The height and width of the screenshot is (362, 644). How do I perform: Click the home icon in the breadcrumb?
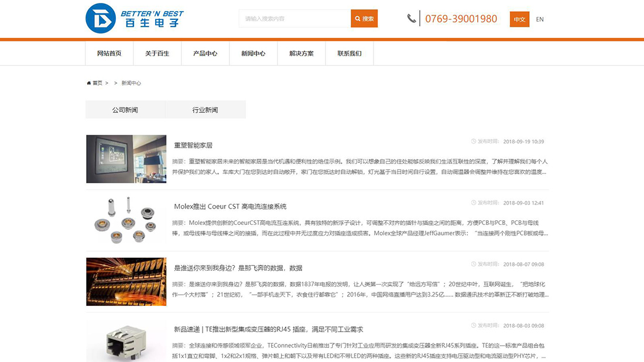[88, 83]
